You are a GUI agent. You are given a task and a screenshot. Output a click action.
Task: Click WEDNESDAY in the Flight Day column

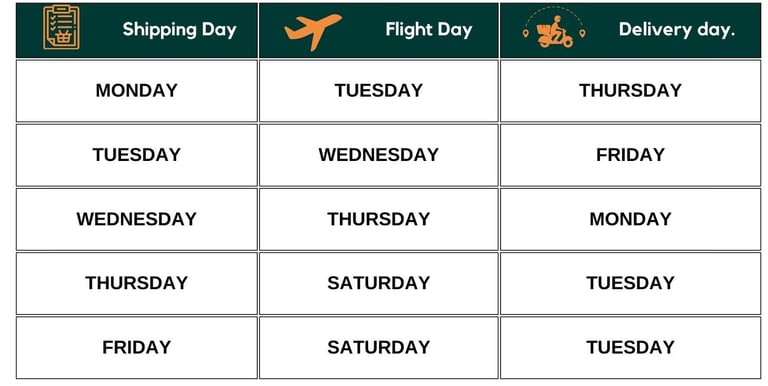pyautogui.click(x=379, y=155)
